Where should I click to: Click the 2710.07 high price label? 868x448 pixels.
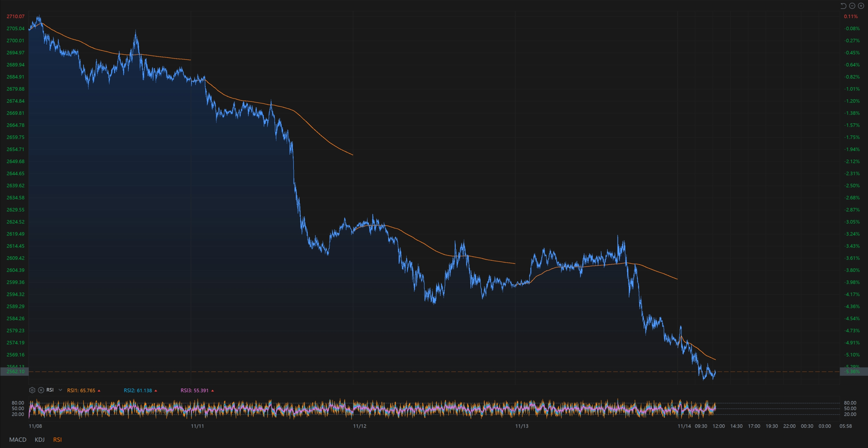(16, 16)
